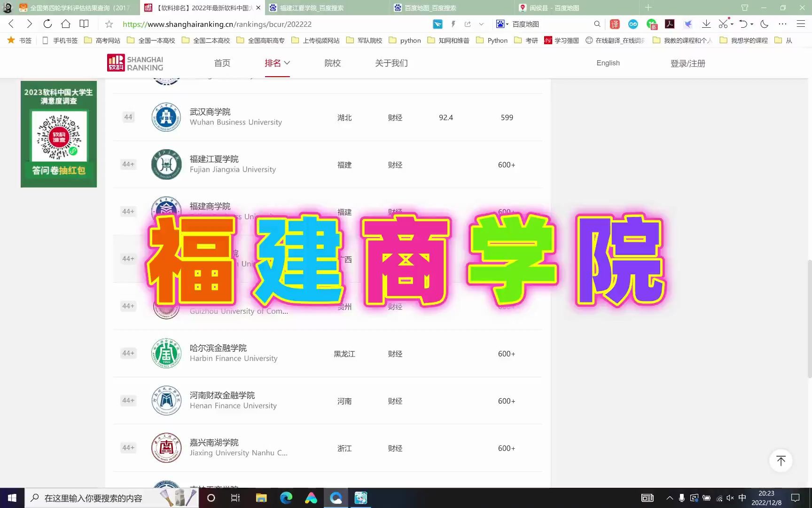Click the blue paper-plane icon in address bar
Screen dimensions: 812x508
point(437,24)
